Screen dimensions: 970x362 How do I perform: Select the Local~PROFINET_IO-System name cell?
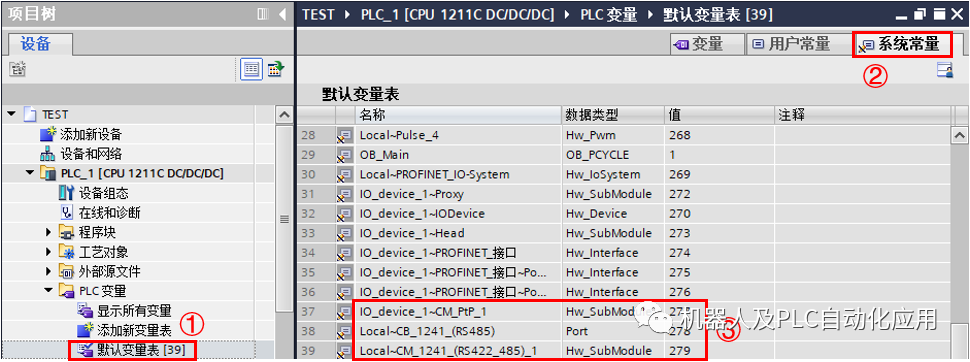[458, 175]
